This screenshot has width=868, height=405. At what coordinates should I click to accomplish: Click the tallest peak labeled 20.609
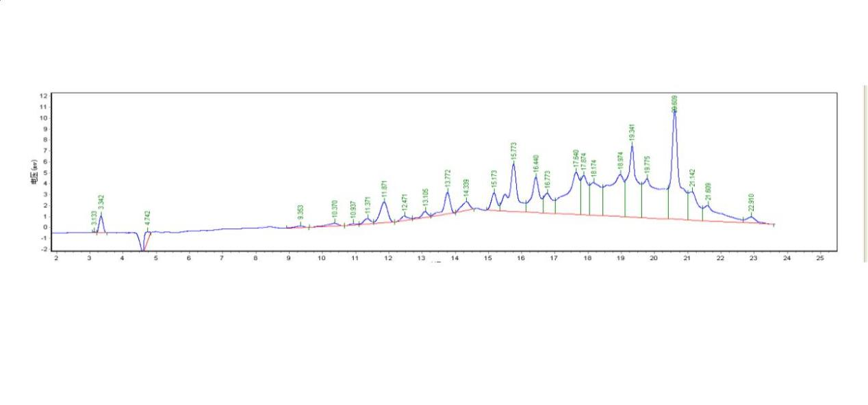[674, 112]
